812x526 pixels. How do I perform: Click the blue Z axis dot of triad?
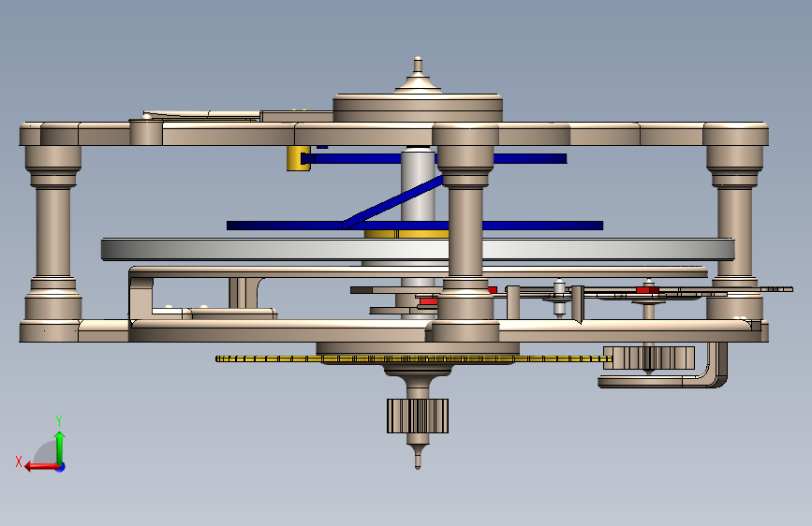(61, 467)
